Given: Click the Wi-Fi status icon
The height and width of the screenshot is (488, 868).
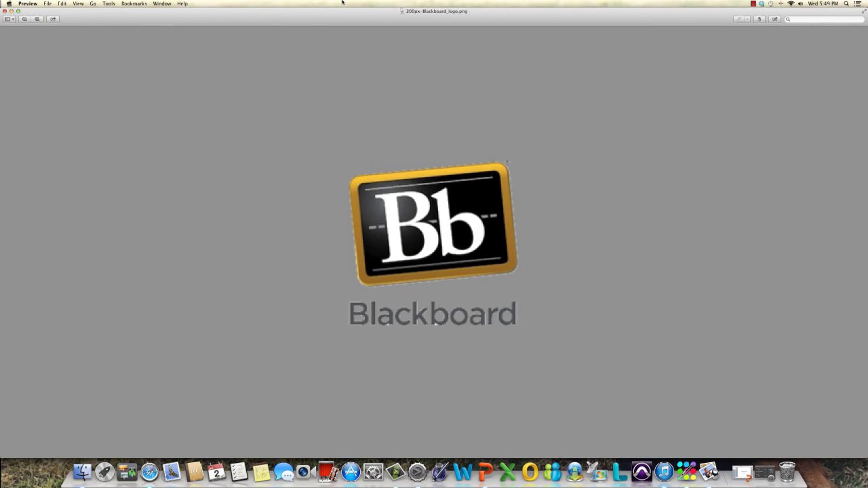Looking at the screenshot, I should pyautogui.click(x=791, y=4).
